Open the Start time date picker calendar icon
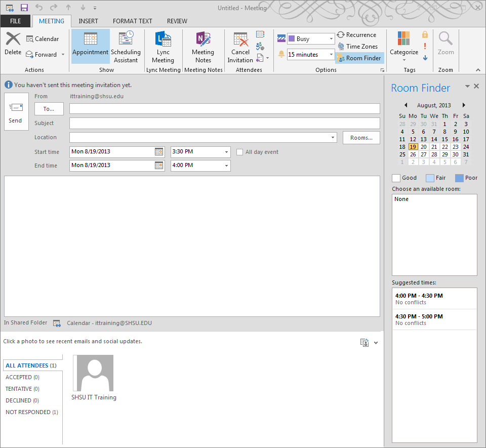Viewport: 486px width, 448px height. [x=158, y=152]
